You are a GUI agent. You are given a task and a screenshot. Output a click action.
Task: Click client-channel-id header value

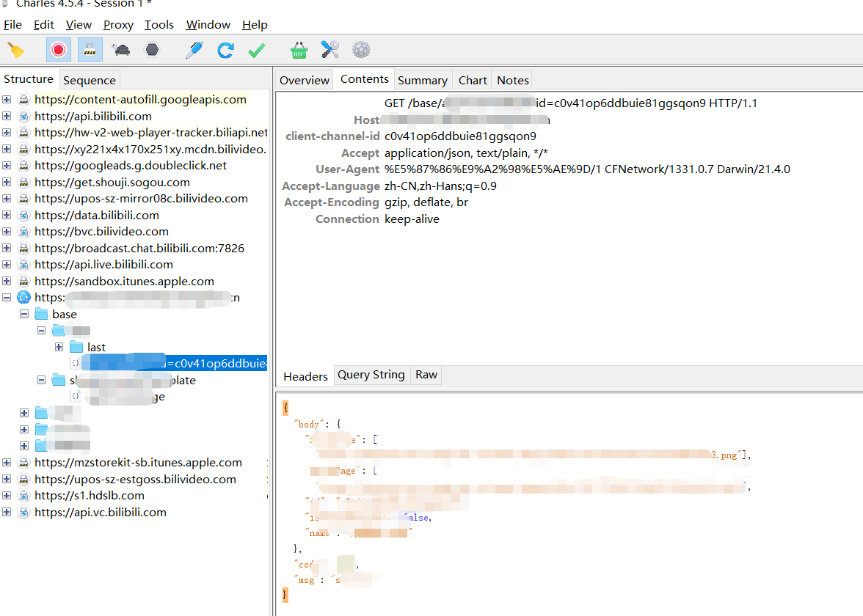tap(460, 136)
